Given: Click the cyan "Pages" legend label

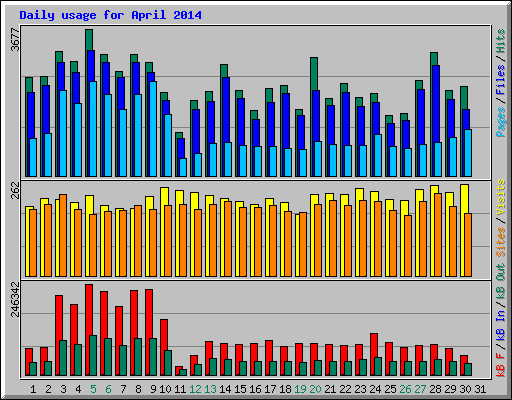Looking at the screenshot, I should pyautogui.click(x=500, y=122).
